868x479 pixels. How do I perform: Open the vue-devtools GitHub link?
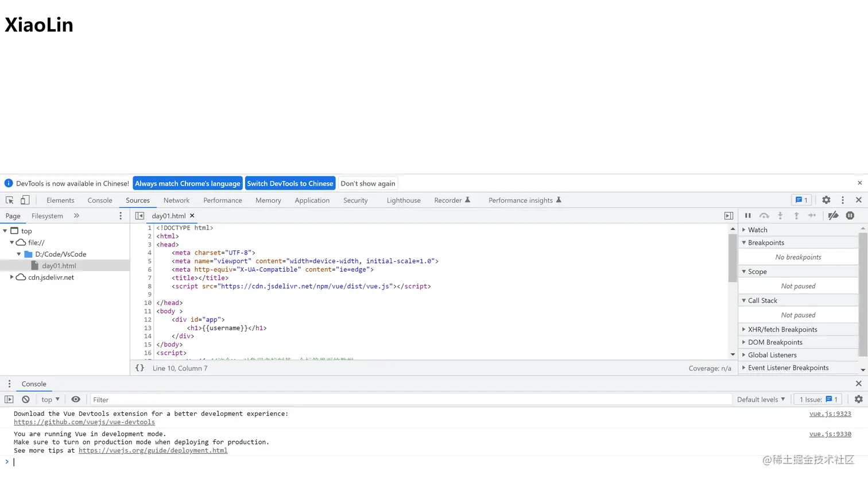pos(84,422)
